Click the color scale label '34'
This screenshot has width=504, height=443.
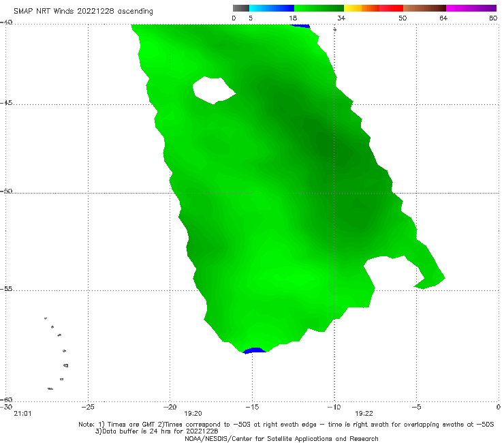[x=341, y=18]
